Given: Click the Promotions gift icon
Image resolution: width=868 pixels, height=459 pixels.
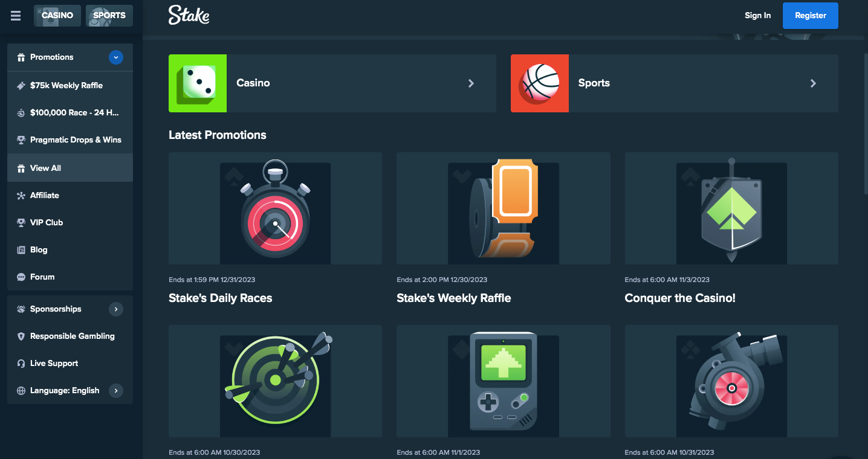Looking at the screenshot, I should (21, 57).
